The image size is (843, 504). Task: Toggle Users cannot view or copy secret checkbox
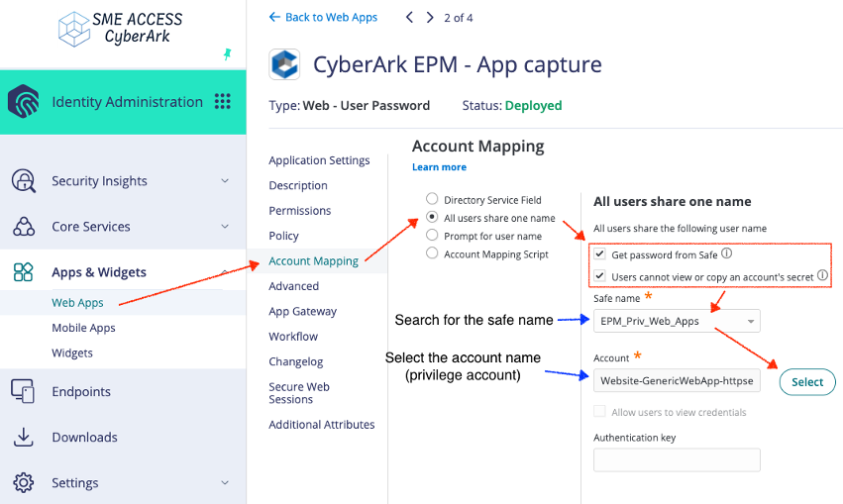point(599,276)
